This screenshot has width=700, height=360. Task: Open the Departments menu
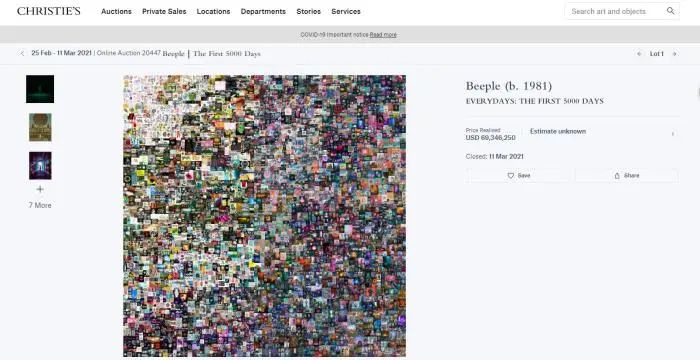[263, 12]
